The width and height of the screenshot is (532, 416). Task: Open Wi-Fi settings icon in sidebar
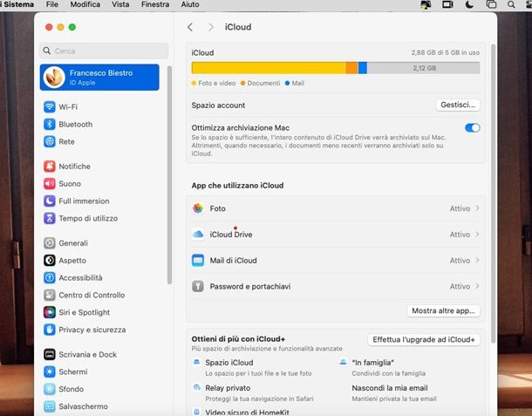[50, 106]
